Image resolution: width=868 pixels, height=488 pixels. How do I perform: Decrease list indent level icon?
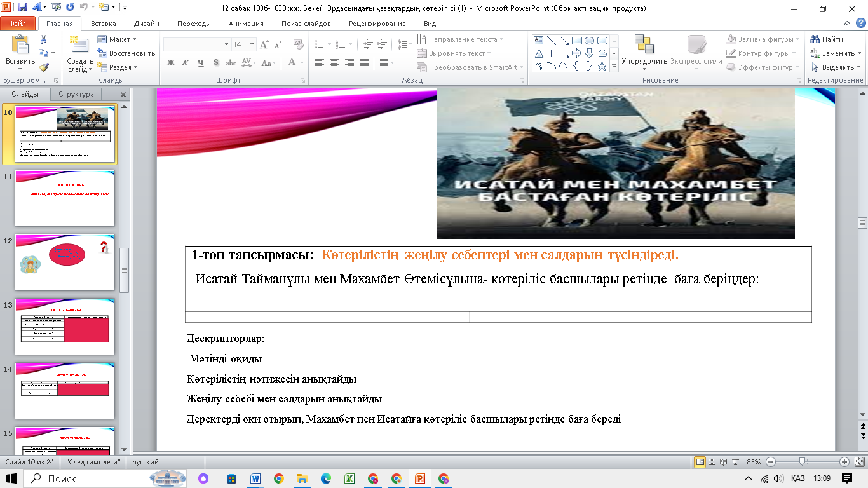367,44
